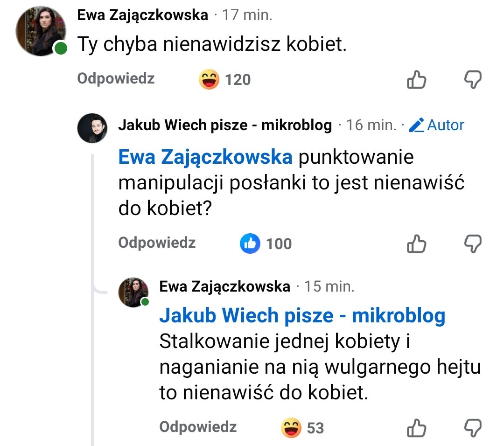This screenshot has width=504, height=446.
Task: Open the blue Ewa Zajączkowska mention link
Action: point(205,157)
